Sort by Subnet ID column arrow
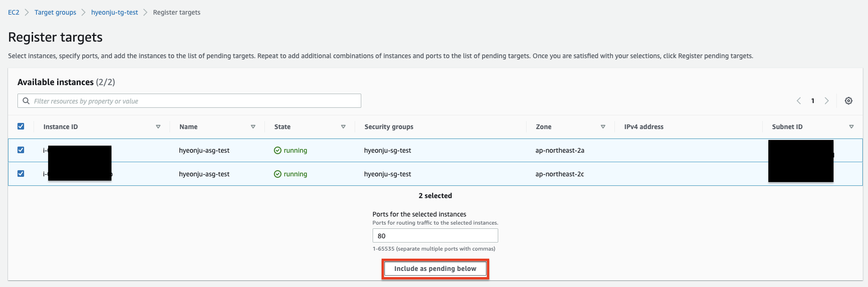The width and height of the screenshot is (868, 287). pos(851,127)
